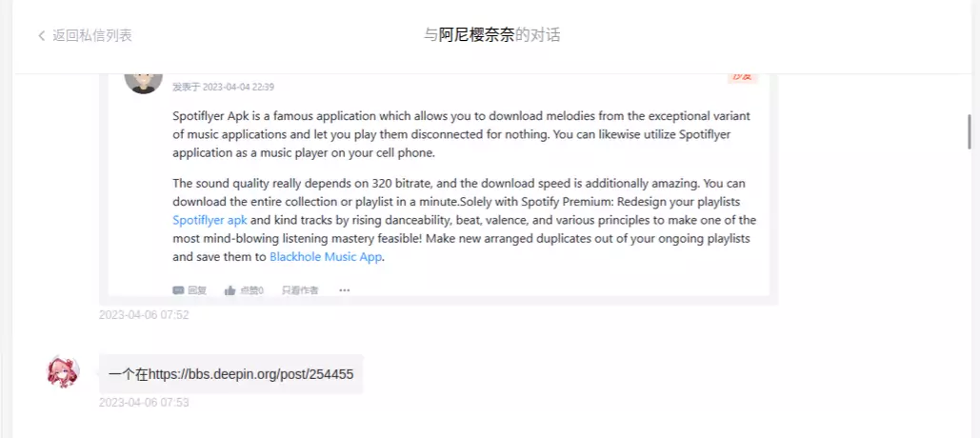This screenshot has width=980, height=438.
Task: Open the three-dots more options menu
Action: pyautogui.click(x=345, y=289)
